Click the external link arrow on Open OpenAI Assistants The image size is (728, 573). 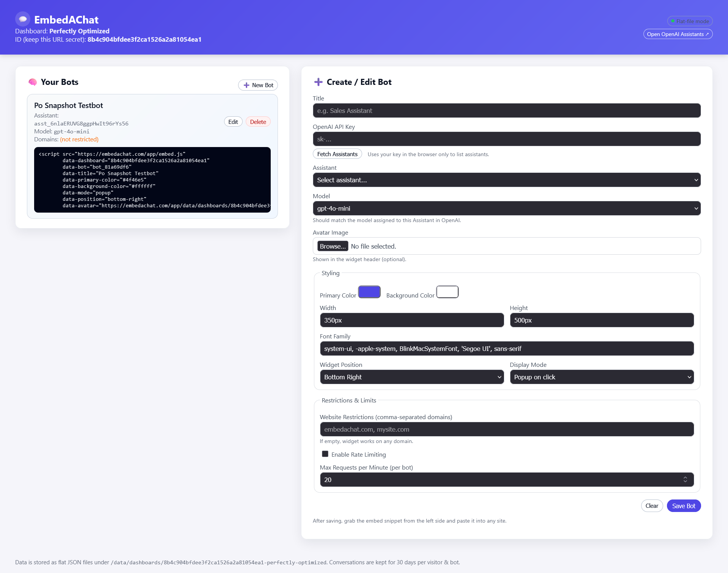(708, 34)
